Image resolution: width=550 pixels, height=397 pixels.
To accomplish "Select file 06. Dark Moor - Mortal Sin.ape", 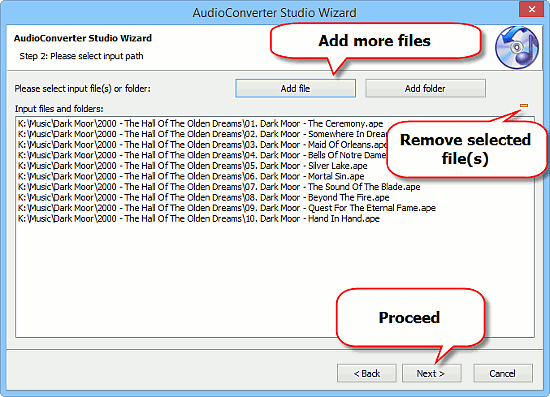I will point(191,176).
